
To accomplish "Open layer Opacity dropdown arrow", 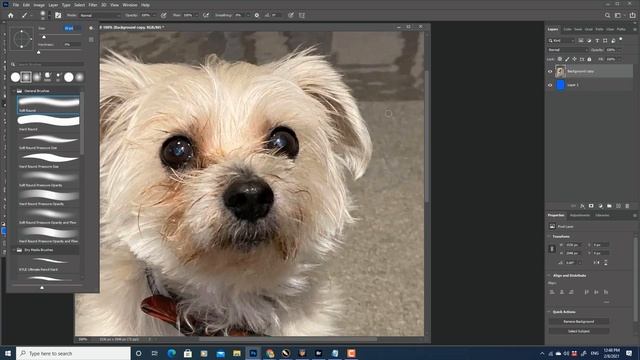I will (x=619, y=50).
